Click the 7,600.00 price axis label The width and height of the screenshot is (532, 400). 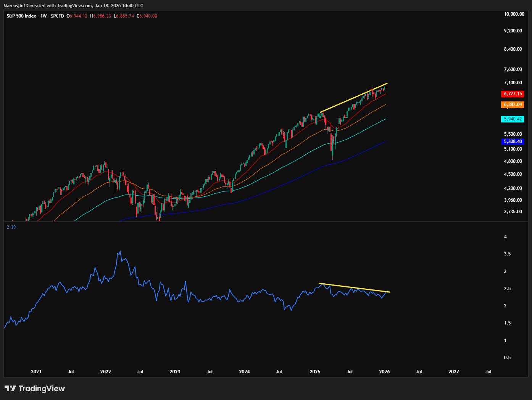pos(513,69)
